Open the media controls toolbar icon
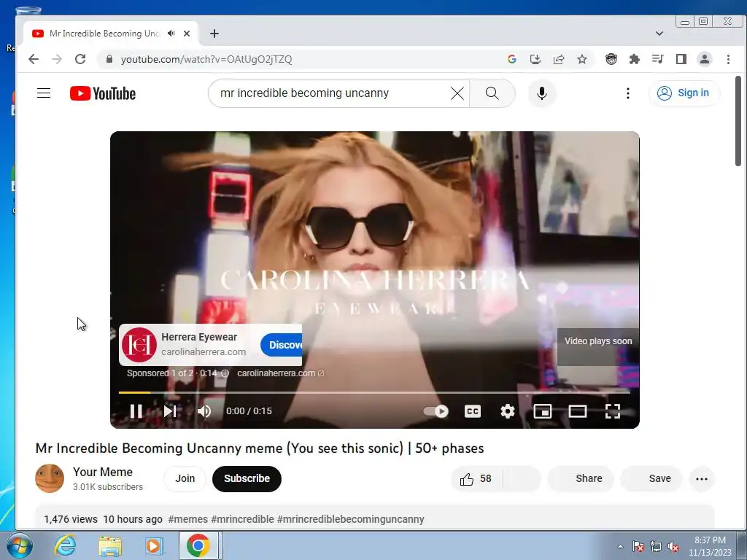This screenshot has height=560, width=747. (658, 59)
